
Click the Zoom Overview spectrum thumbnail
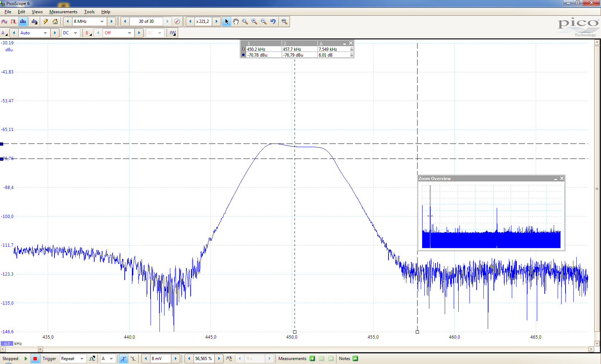pos(491,216)
